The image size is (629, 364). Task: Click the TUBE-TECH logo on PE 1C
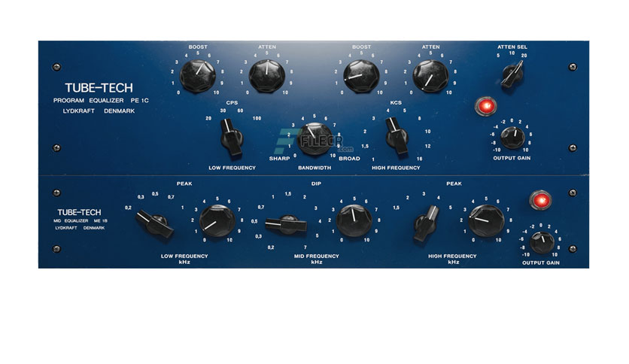(x=99, y=88)
